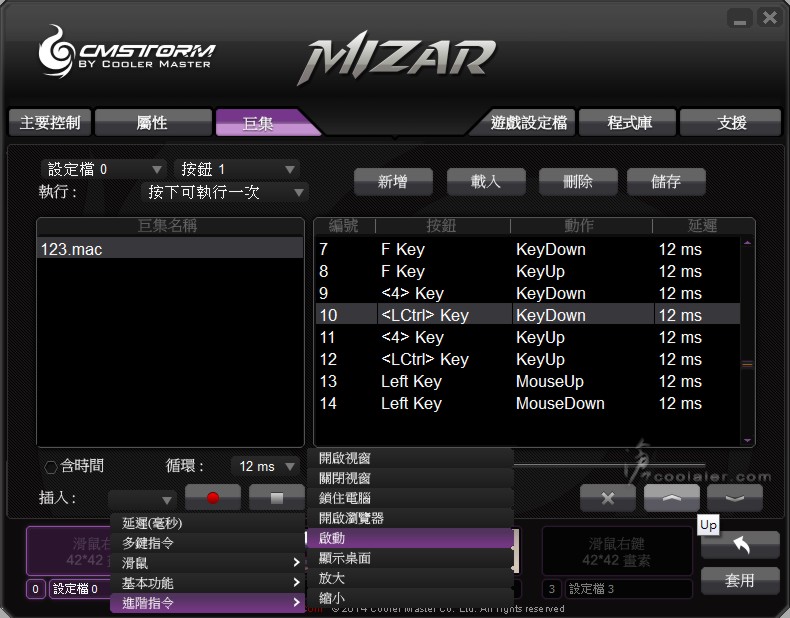Screen dimensions: 790x618
Task: Select row 9 <4> Key KeyDown
Action: (x=528, y=293)
